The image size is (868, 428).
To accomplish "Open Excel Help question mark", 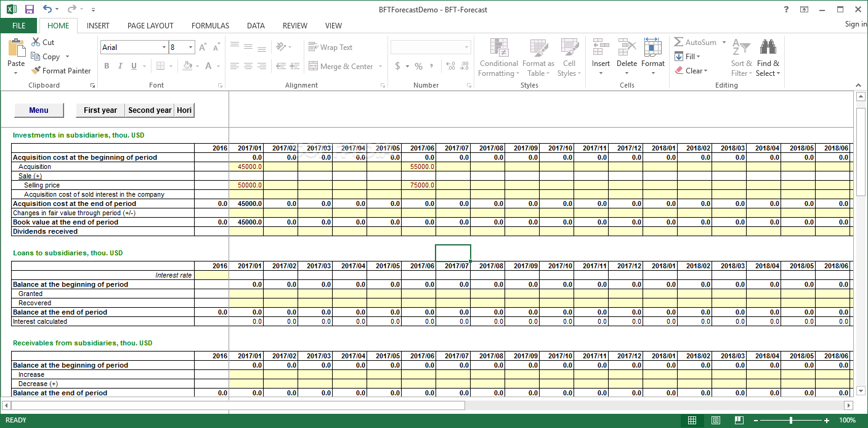I will 786,9.
